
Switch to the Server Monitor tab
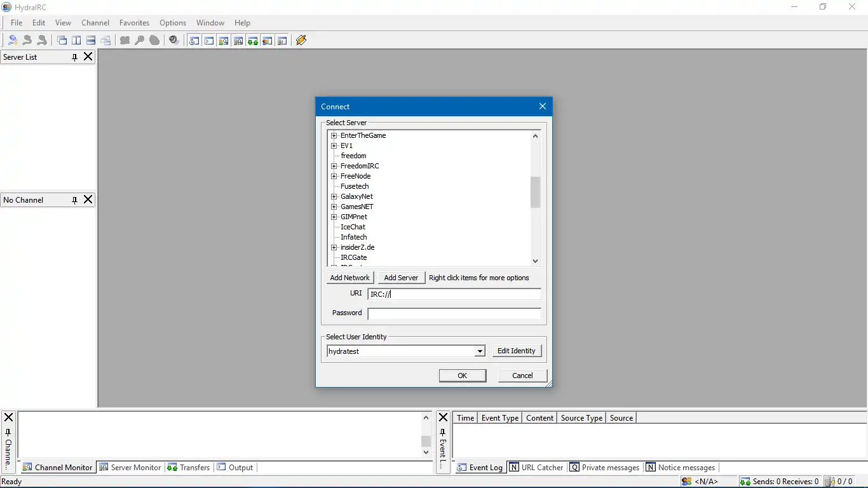(130, 467)
